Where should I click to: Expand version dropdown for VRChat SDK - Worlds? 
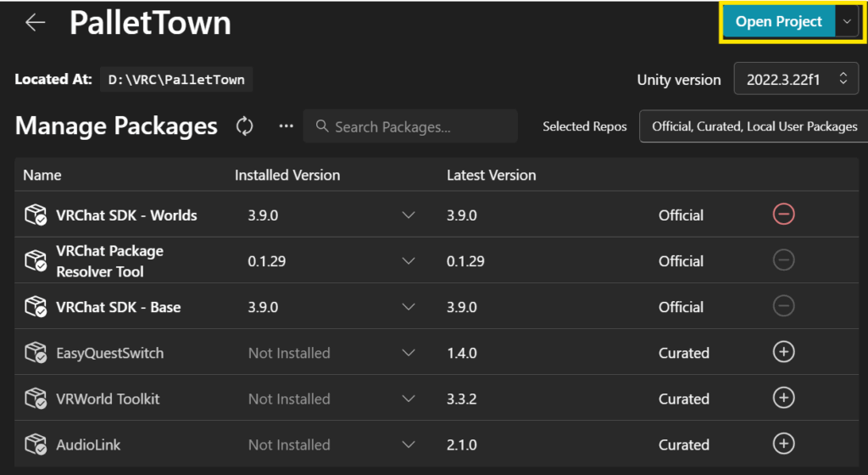tap(409, 215)
